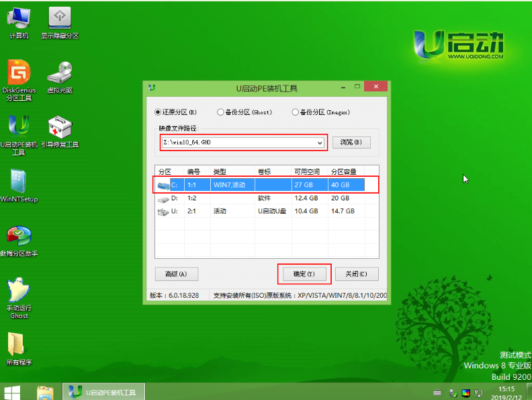Screen dimensions: 532x400
Task: Launch WinNTSetup desktop icon
Action: pos(18,184)
